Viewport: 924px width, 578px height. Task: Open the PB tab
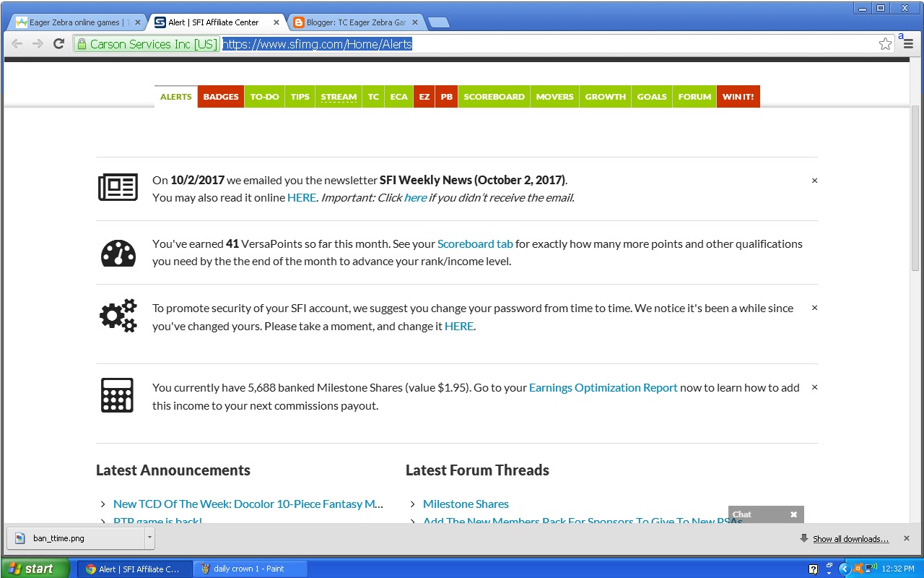pos(447,97)
